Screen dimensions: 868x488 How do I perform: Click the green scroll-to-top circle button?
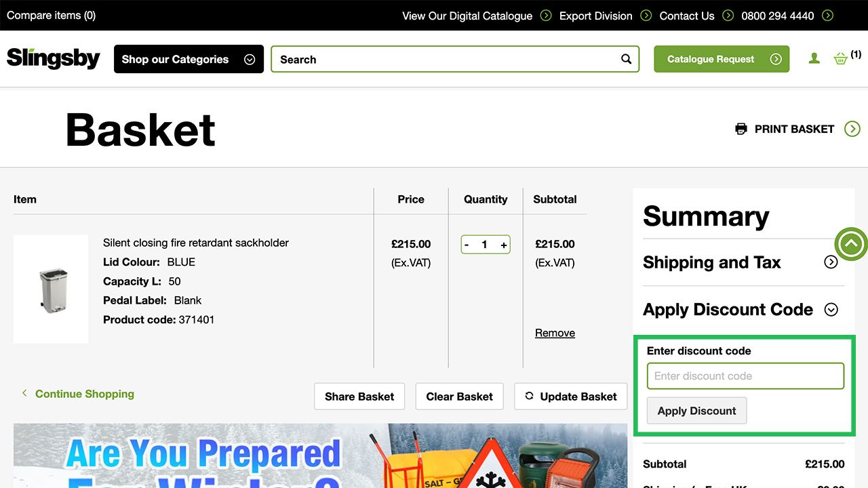pos(851,243)
